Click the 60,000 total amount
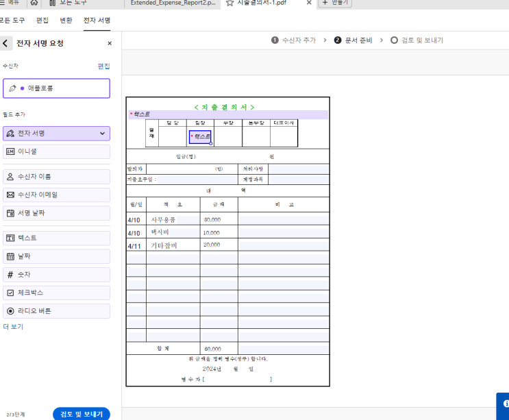509x420 pixels. 212,349
